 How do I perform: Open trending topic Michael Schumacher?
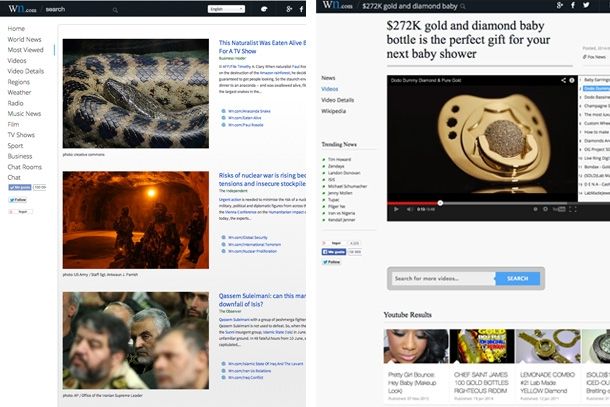point(349,186)
